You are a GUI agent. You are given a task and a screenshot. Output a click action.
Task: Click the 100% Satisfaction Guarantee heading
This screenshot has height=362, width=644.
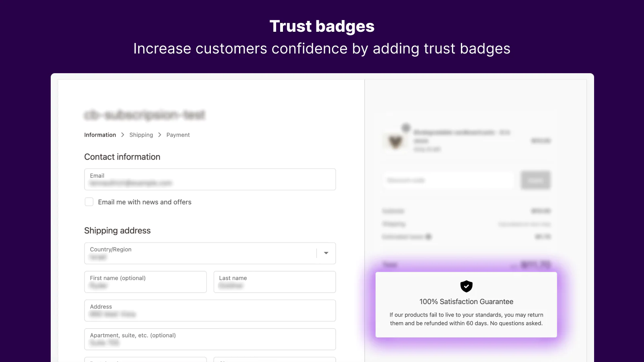point(466,302)
